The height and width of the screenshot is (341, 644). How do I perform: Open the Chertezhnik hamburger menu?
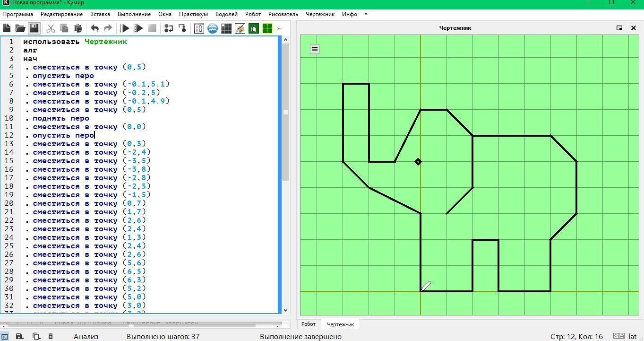pyautogui.click(x=315, y=49)
